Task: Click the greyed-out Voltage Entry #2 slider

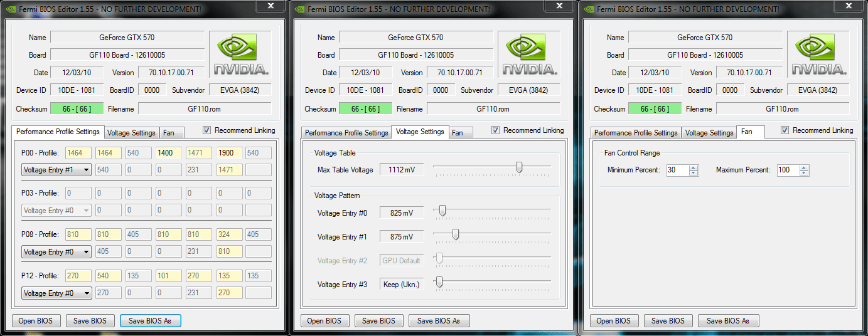Action: [x=492, y=260]
